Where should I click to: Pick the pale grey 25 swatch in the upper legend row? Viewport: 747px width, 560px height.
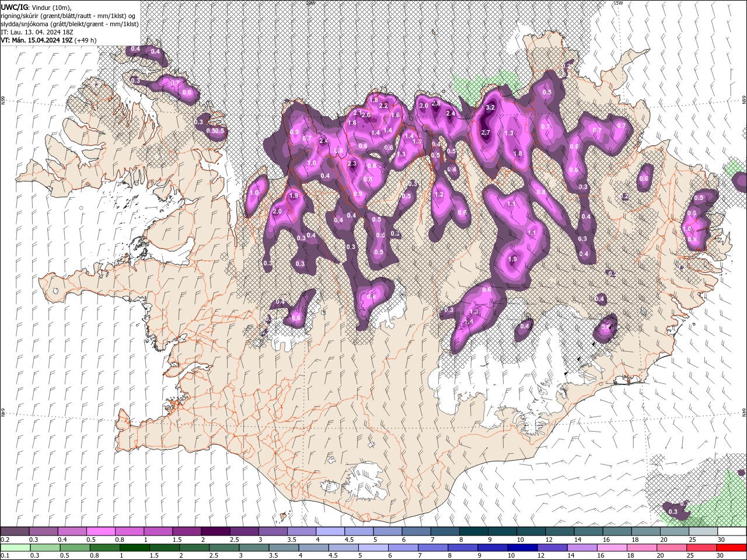click(x=703, y=531)
